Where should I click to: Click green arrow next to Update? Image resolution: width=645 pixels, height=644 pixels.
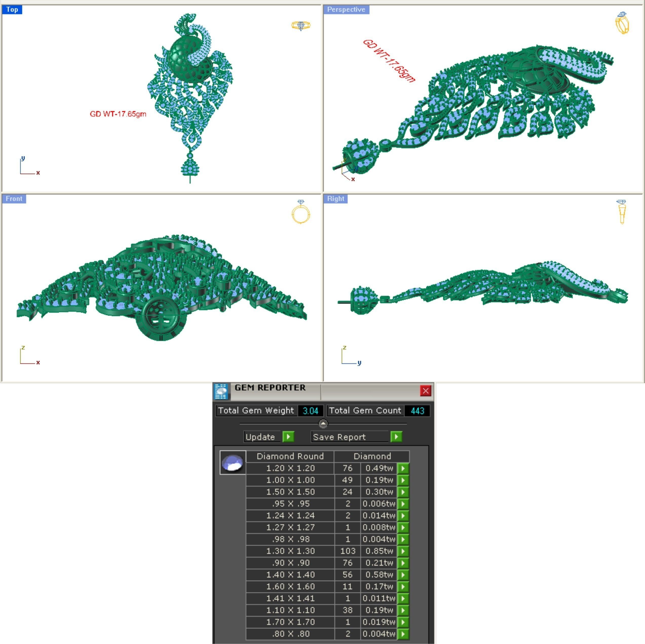pos(288,437)
